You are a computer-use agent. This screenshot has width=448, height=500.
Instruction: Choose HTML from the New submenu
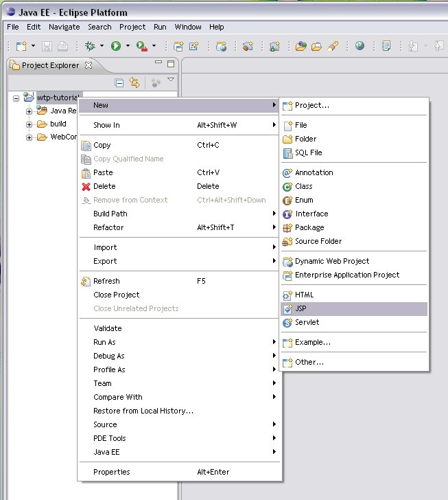coord(354,295)
